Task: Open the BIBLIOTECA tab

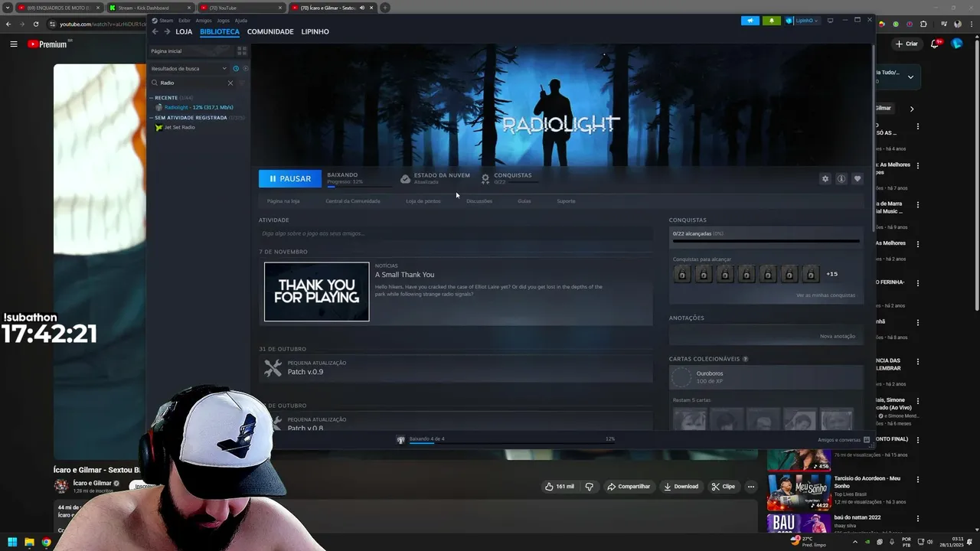Action: [x=220, y=32]
